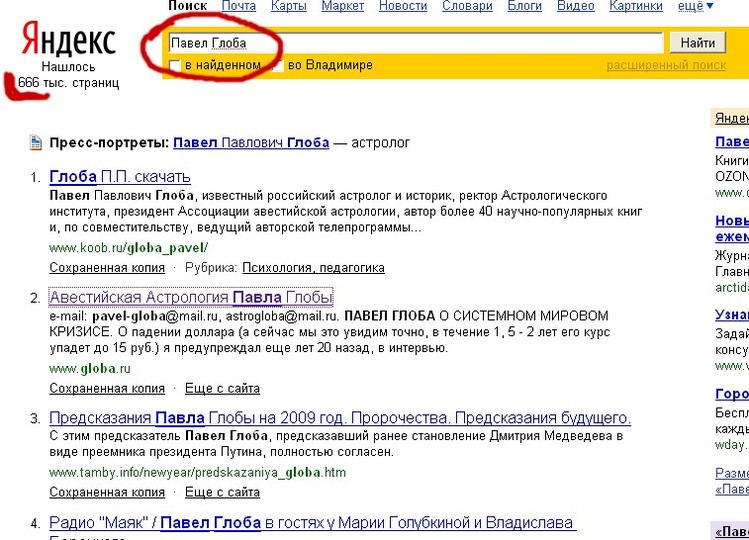Click the Яндекс logo
The width and height of the screenshot is (749, 540).
tap(68, 39)
